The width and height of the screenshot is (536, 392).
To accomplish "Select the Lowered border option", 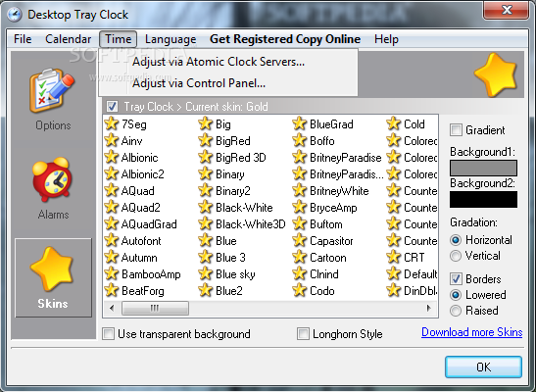I will (456, 295).
